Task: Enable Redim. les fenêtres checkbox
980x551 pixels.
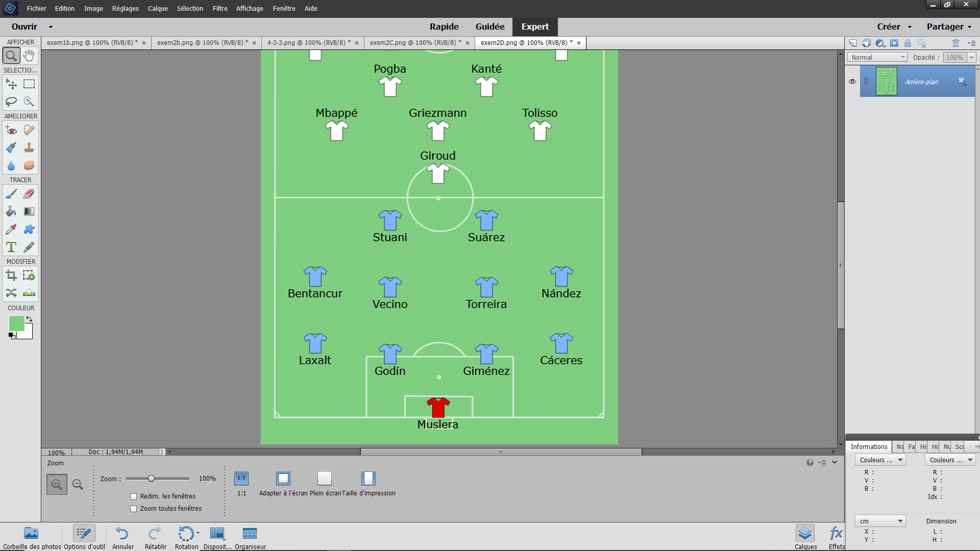Action: (133, 496)
